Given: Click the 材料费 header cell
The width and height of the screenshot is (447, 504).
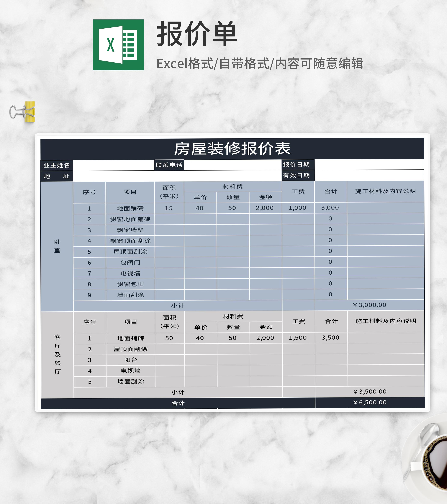Looking at the screenshot, I should coord(233,187).
